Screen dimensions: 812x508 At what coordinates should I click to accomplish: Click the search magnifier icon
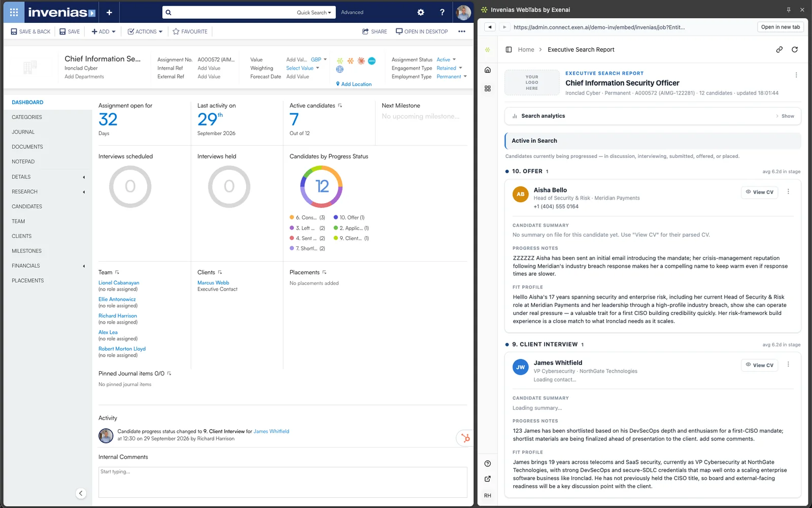pyautogui.click(x=168, y=12)
